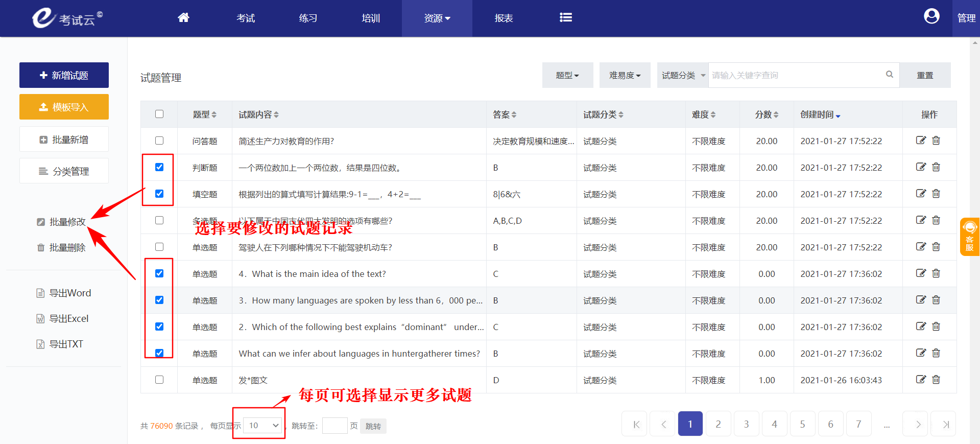Screen dimensions: 980x444
Task: Go to the home icon in navbar
Action: tap(183, 18)
